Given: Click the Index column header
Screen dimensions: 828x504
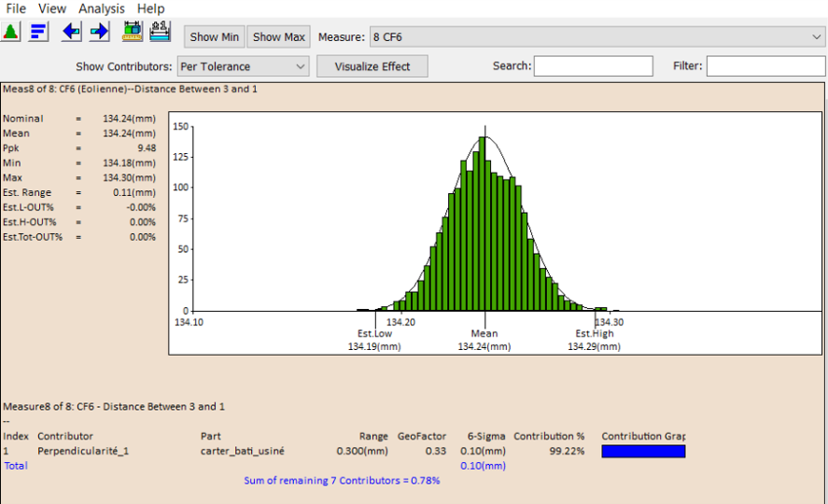Looking at the screenshot, I should [x=16, y=437].
